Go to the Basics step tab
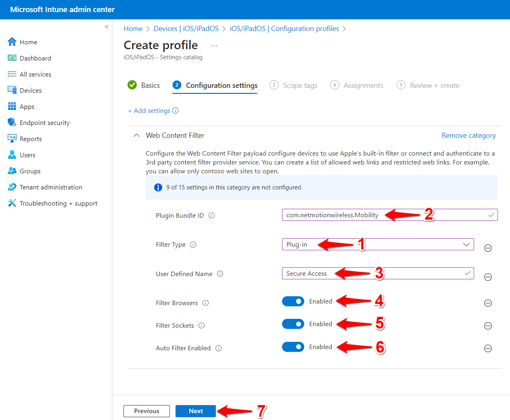This screenshot has height=420, width=510. coord(144,85)
